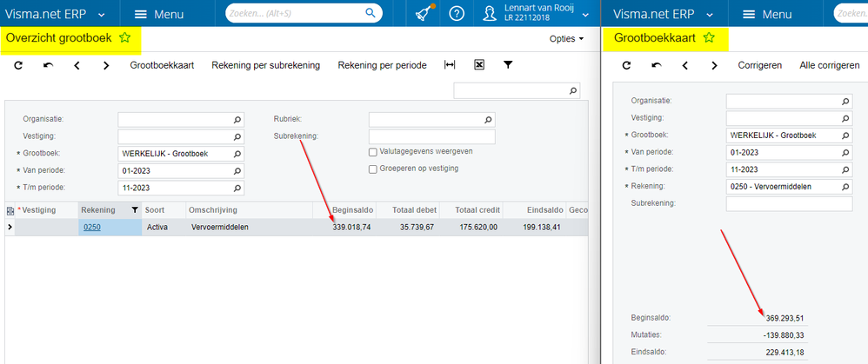Open Visma.net ERP dropdown in right window

point(710,15)
